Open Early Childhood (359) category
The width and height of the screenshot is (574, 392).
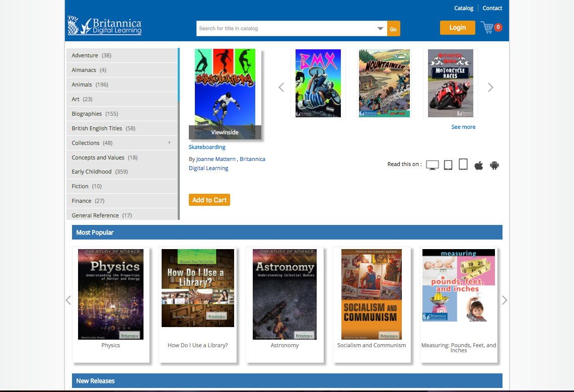(x=122, y=172)
